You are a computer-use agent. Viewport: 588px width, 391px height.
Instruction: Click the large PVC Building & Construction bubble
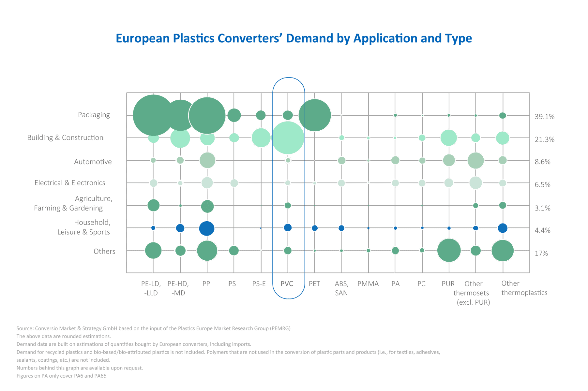coord(288,138)
